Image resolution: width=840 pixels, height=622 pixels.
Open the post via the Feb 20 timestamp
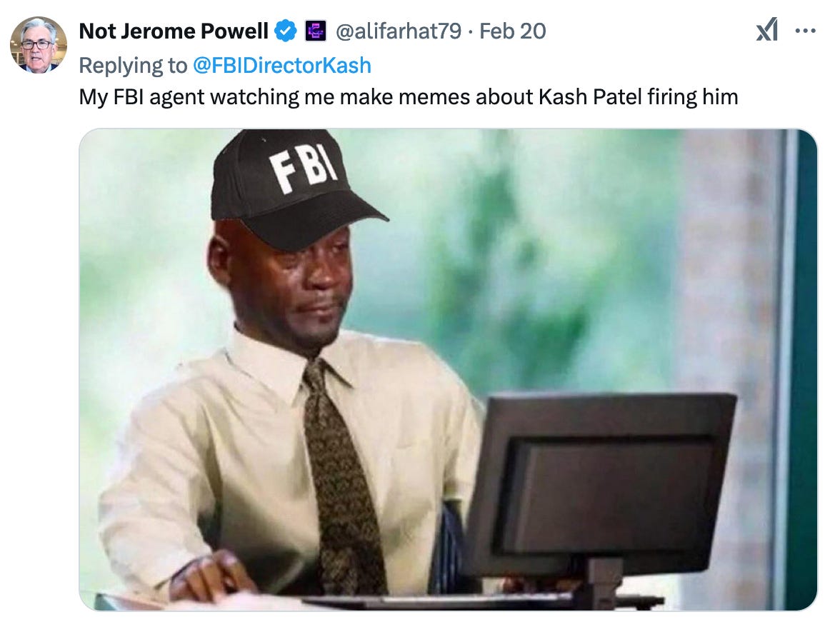[x=512, y=31]
